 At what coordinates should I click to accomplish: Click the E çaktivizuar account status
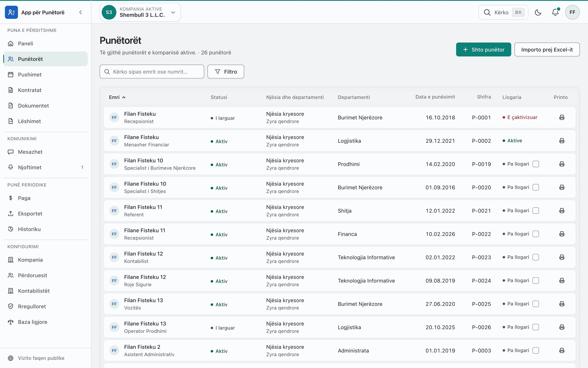[x=520, y=117]
